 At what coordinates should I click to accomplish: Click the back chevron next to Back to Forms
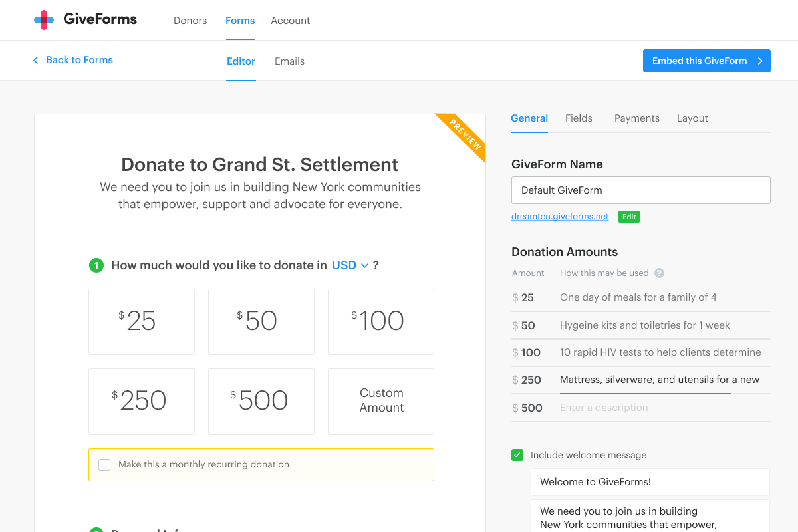[36, 60]
